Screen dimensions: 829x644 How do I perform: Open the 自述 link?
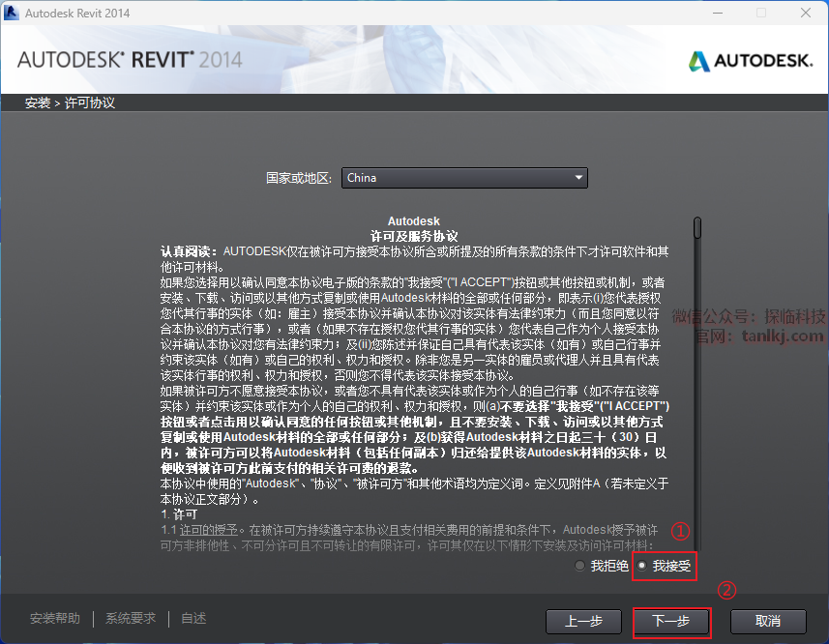pos(193,618)
